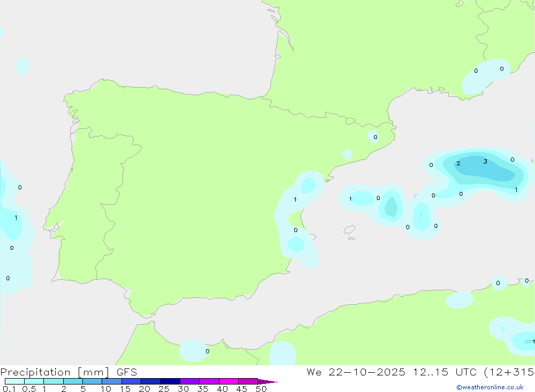535x392 pixels.
Task: Choose the 35–40 mm purple legend swatch
Action: point(209,381)
